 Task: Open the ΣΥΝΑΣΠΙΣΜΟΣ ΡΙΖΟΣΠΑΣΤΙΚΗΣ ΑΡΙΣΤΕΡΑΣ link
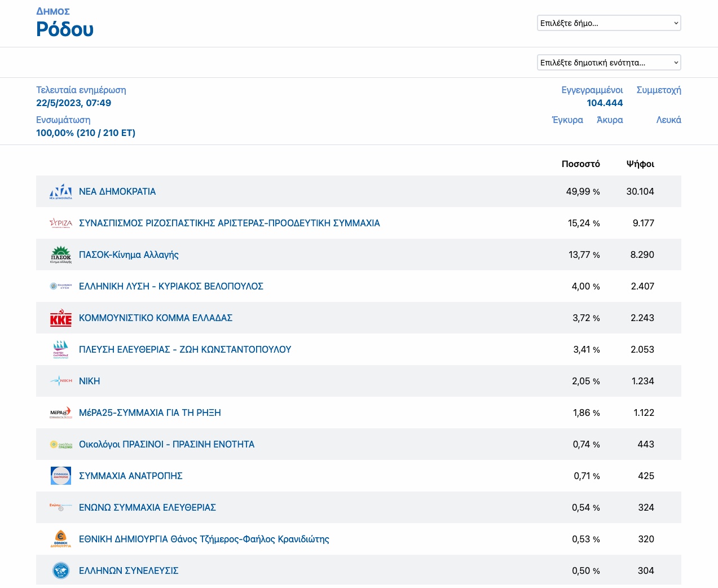[x=230, y=223]
